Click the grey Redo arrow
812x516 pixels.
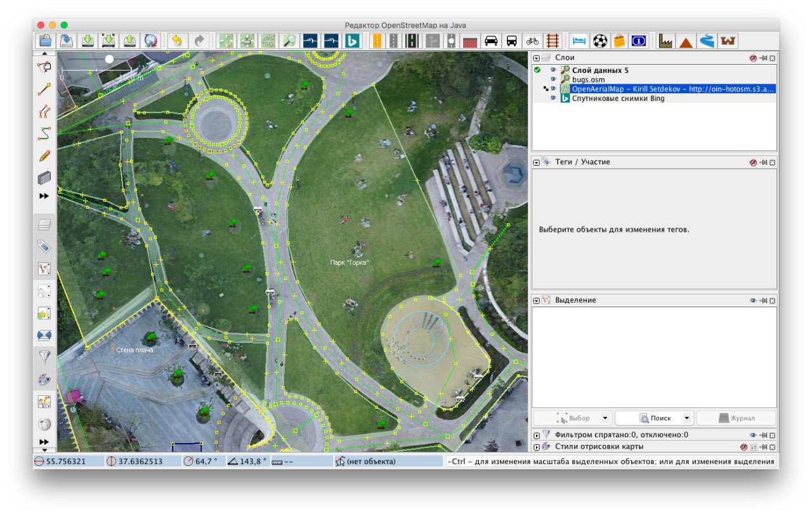[x=199, y=41]
